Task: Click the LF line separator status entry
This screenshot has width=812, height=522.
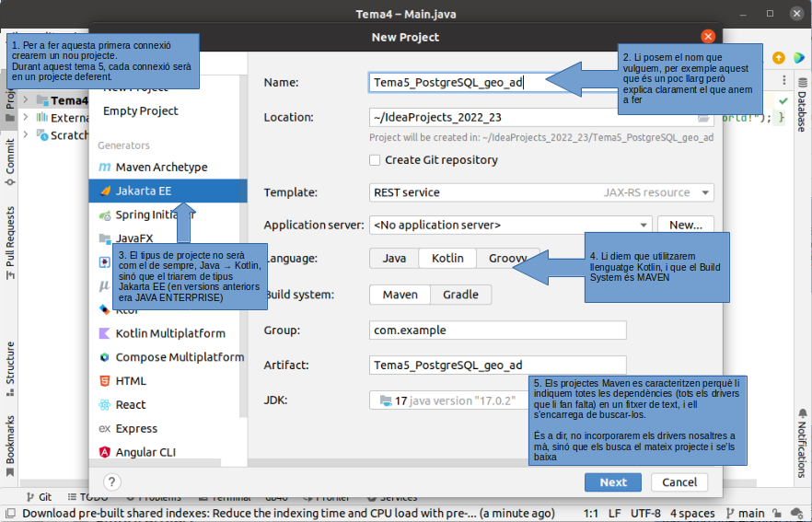Action: (615, 514)
